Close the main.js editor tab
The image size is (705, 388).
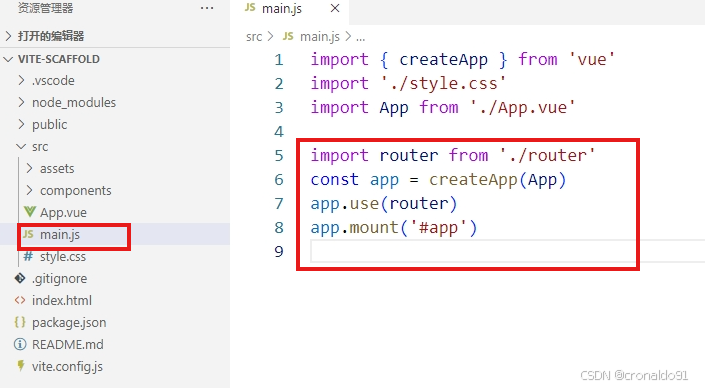(335, 8)
